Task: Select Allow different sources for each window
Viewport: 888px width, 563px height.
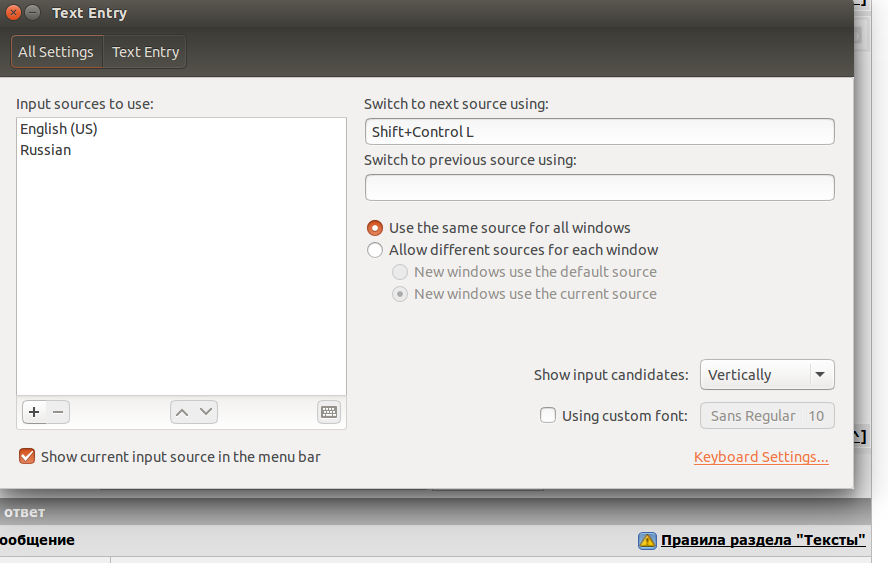Action: 374,250
